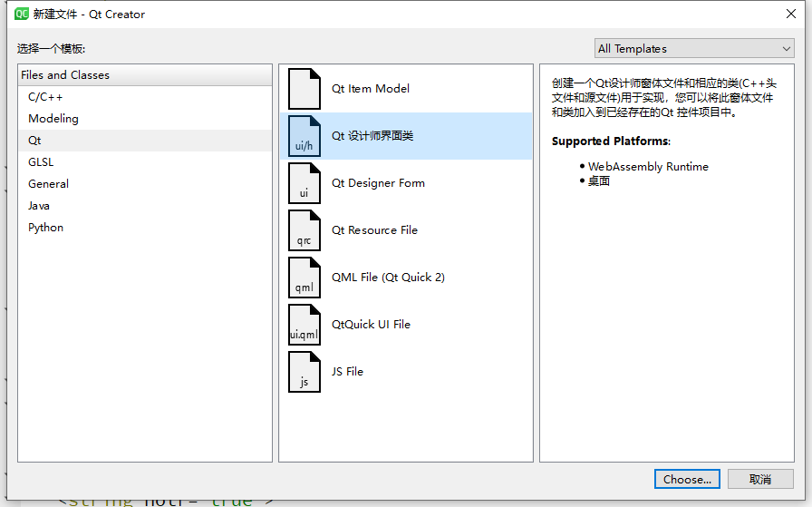Select the GLSL category
Screen dimensions: 812x507
145,162
